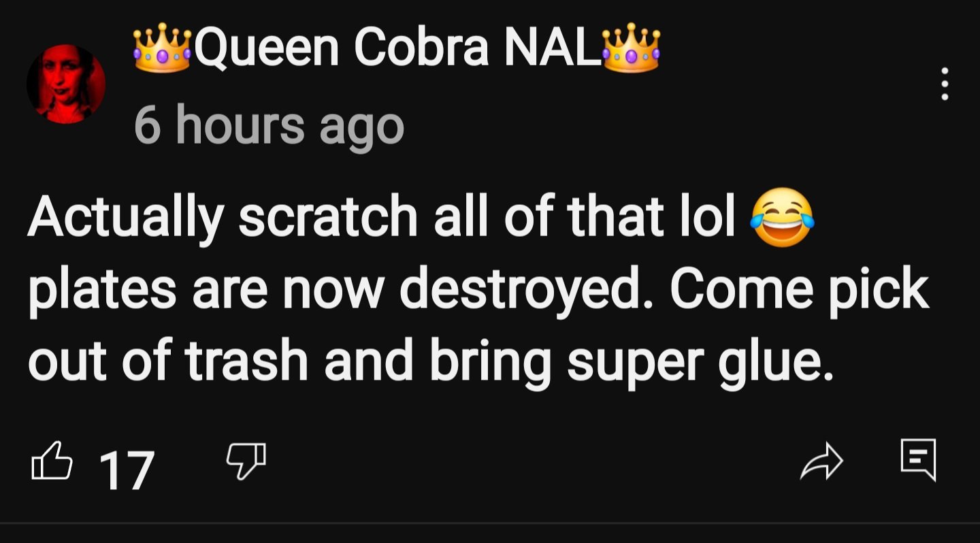Click the word 'Cobra' in username
This screenshot has height=543, width=980.
click(x=421, y=48)
